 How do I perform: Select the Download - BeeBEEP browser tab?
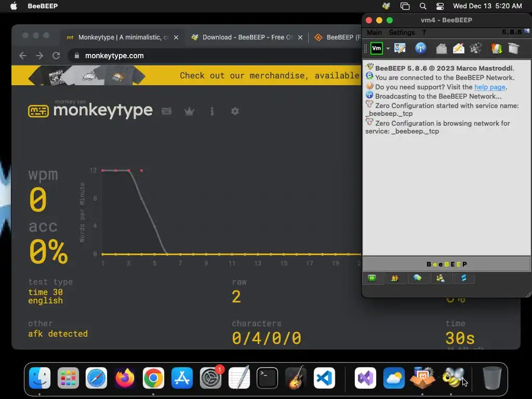coord(247,37)
